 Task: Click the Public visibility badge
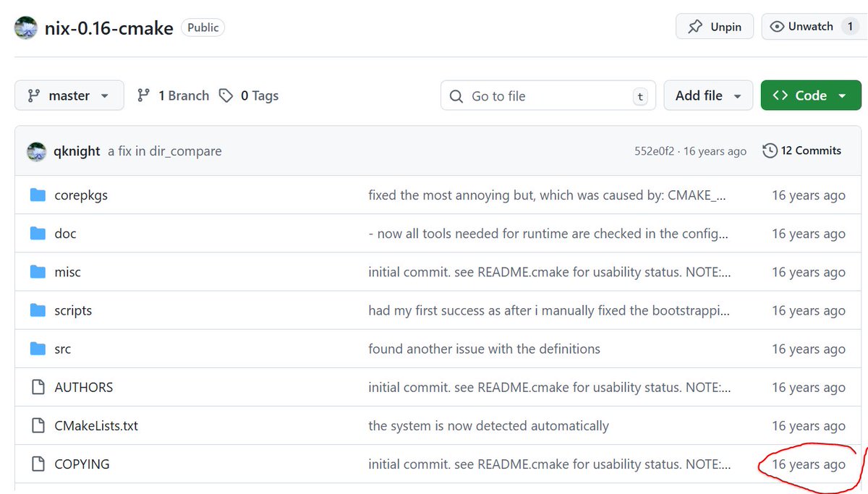(203, 27)
